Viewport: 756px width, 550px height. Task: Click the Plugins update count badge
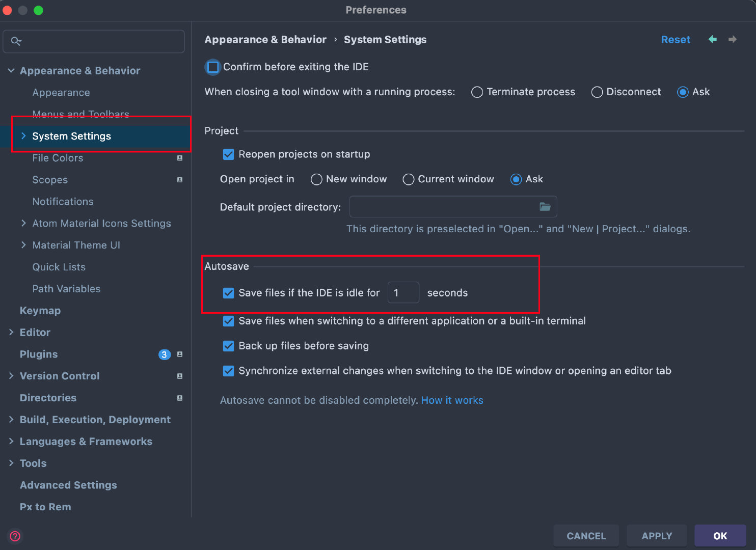tap(164, 354)
